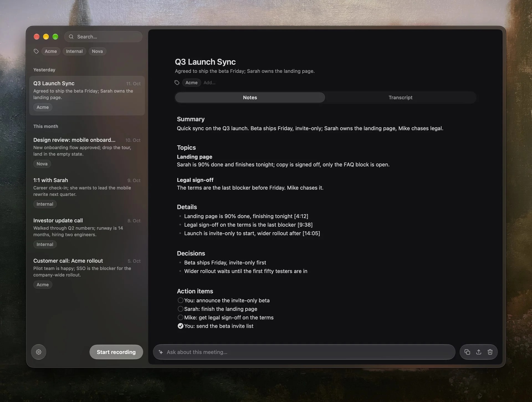Uncheck 'You: send the beta invite list'
Screen dimensions: 532x402
(x=180, y=326)
